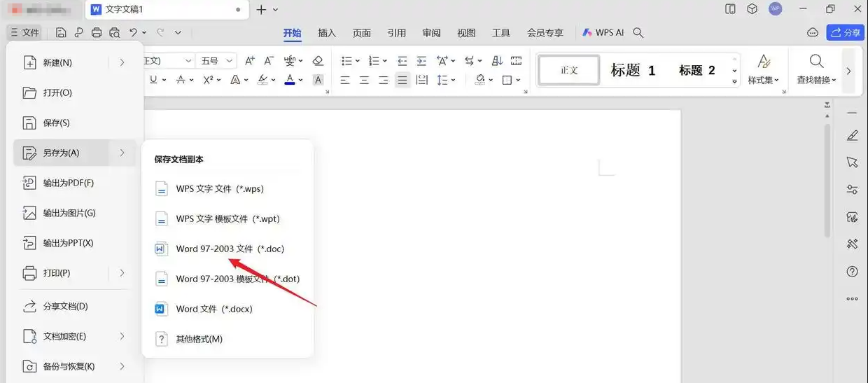Open help question mark in right sidebar

pyautogui.click(x=852, y=272)
